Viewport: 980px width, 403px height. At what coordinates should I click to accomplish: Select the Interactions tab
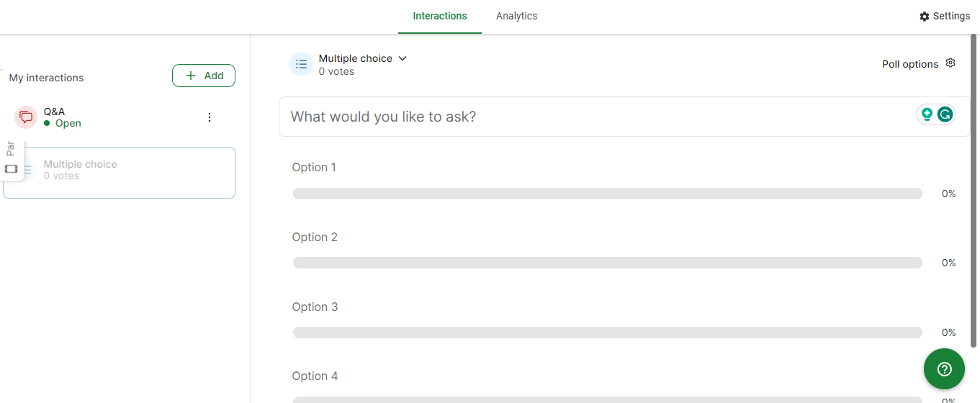440,16
